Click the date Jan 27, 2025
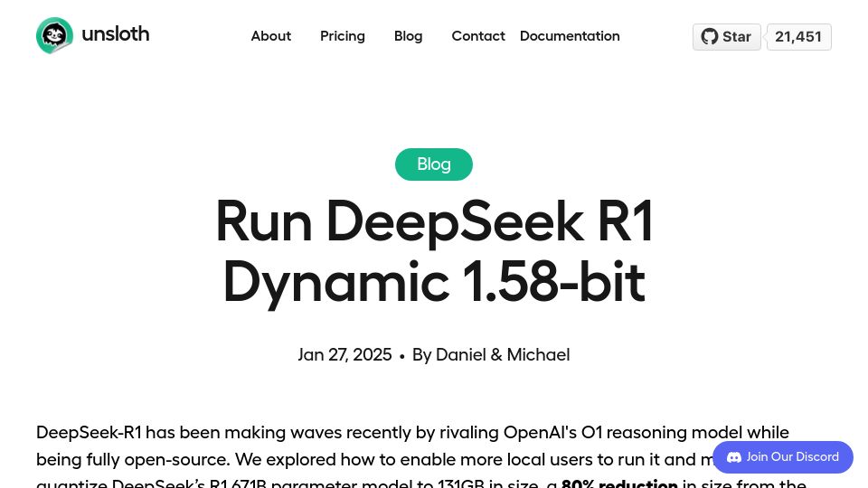 (x=344, y=354)
